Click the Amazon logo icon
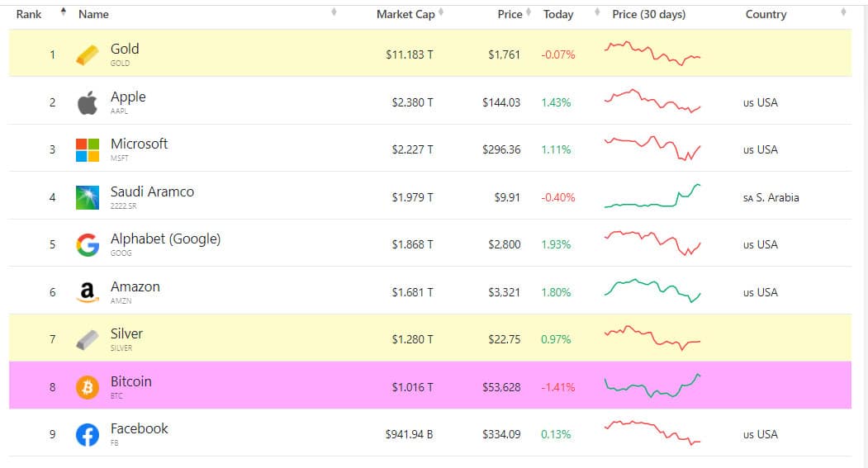868x468 pixels. pos(88,292)
